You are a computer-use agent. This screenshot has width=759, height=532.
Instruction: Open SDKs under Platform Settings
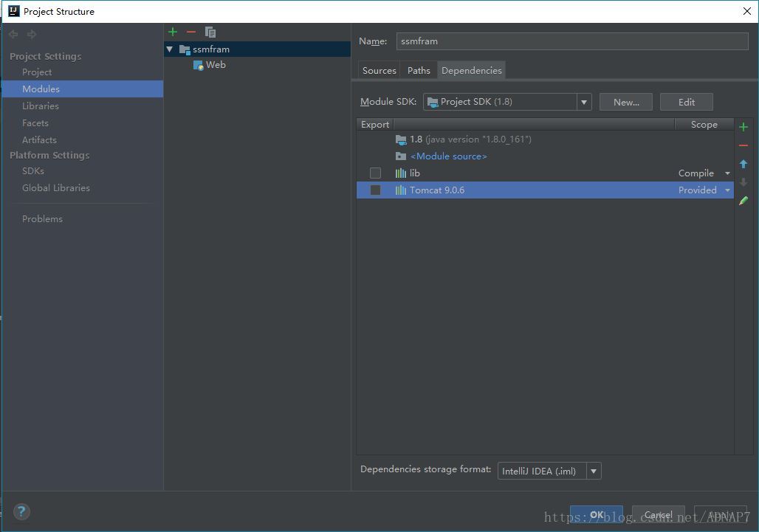pyautogui.click(x=33, y=171)
